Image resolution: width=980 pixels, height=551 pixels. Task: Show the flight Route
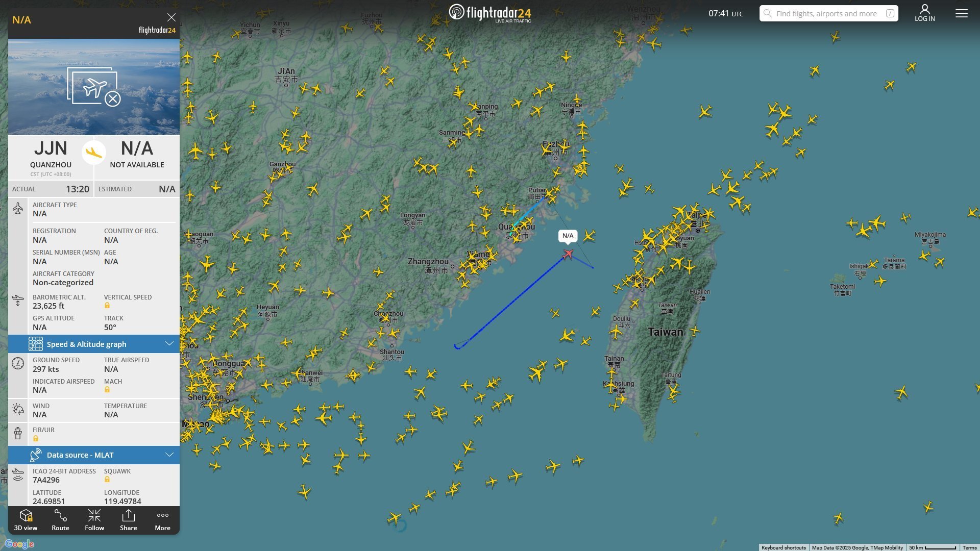(x=60, y=520)
